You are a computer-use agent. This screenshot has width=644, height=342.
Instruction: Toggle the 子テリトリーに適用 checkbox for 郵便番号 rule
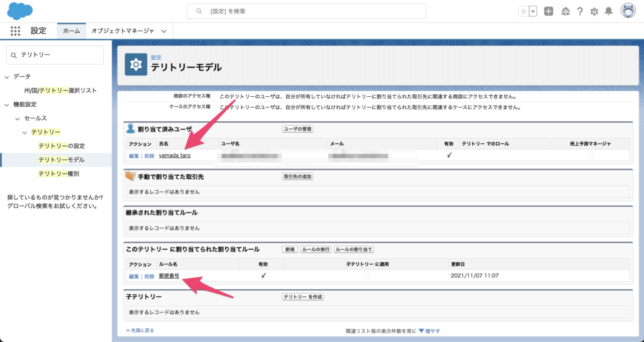[x=367, y=276]
